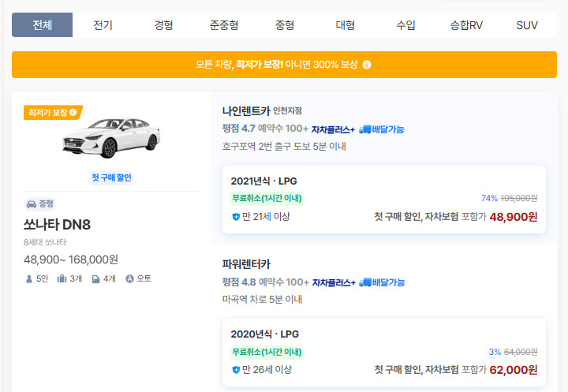The image size is (568, 392).
Task: Click 무료취소(1시간 이내) badge on 2020년식 card
Action: pyautogui.click(x=267, y=352)
